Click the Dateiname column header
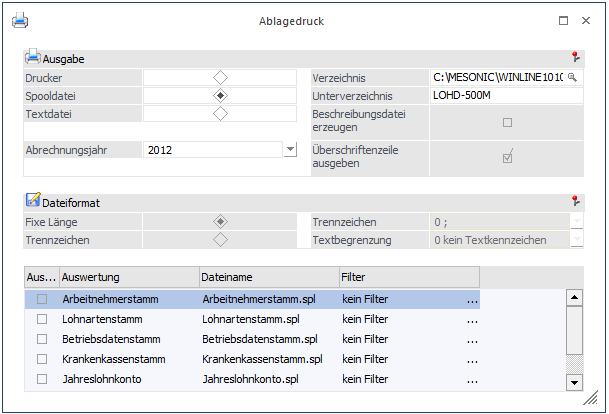The height and width of the screenshot is (414, 609). point(266,275)
